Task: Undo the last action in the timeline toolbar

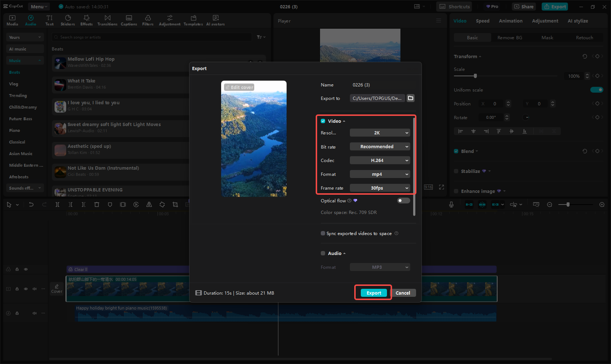Action: coord(31,205)
